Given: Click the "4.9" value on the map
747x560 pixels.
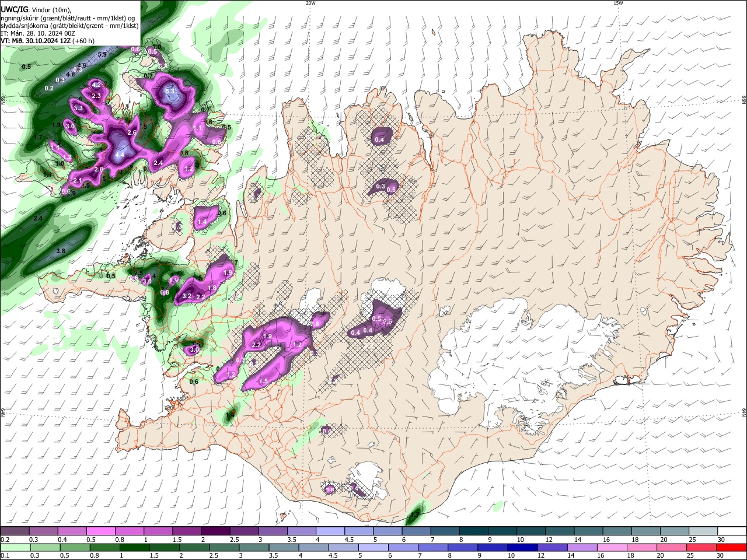Looking at the screenshot, I should point(82,65).
